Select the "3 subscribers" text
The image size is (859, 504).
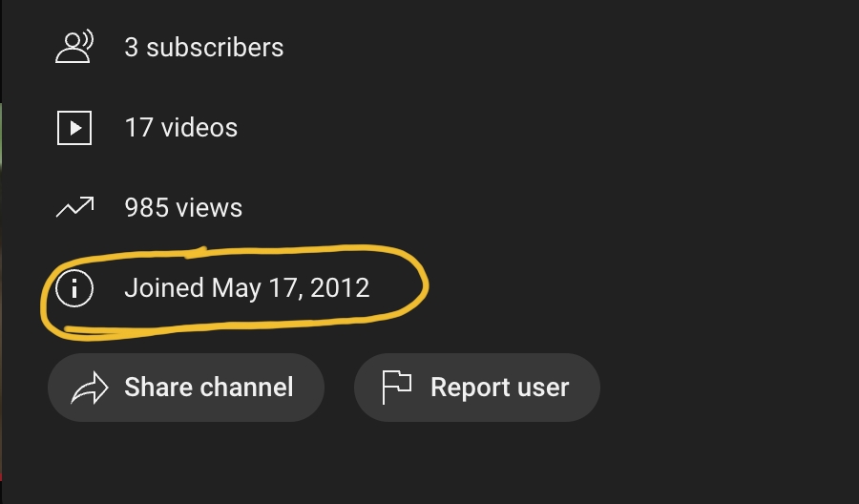click(x=203, y=48)
